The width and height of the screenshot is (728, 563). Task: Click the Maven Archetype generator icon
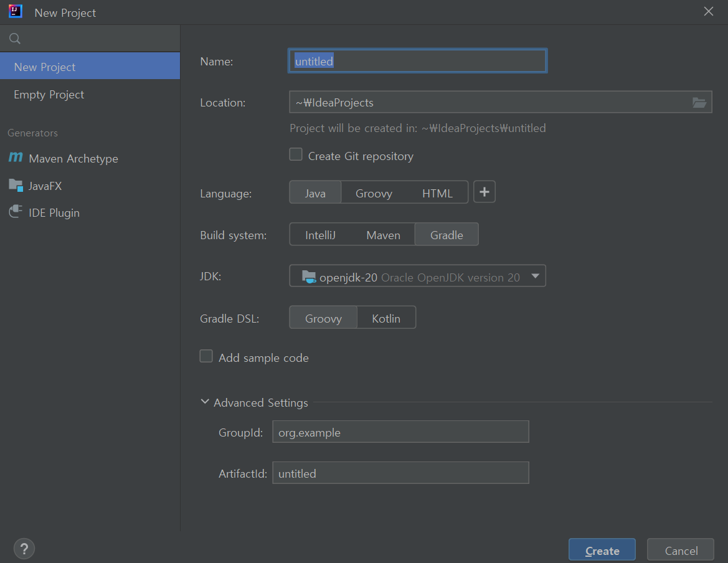click(16, 158)
